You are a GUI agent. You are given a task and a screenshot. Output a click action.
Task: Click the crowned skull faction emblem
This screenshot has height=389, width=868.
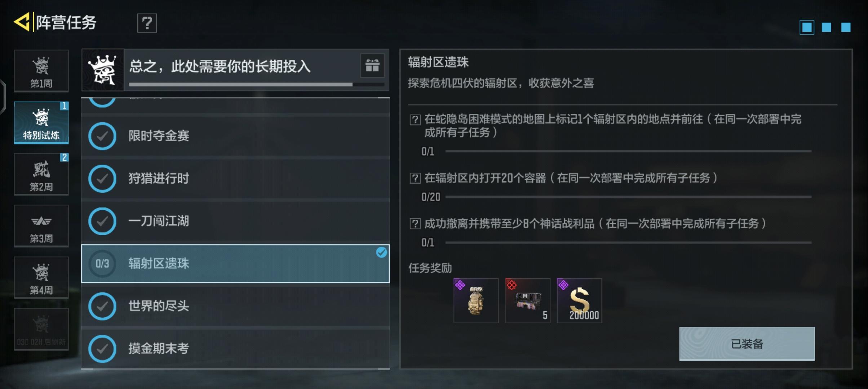(103, 70)
